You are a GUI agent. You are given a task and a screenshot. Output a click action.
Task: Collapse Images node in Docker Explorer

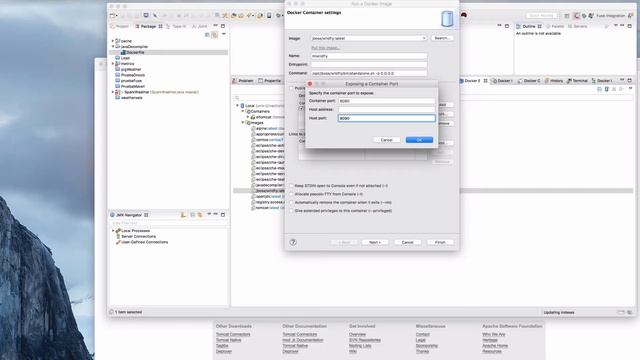click(x=242, y=123)
